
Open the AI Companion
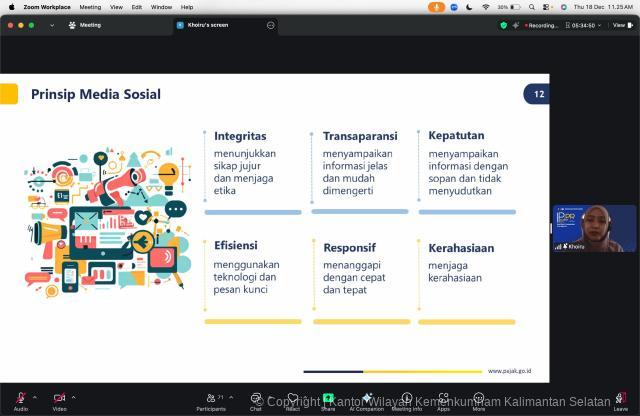click(x=367, y=399)
